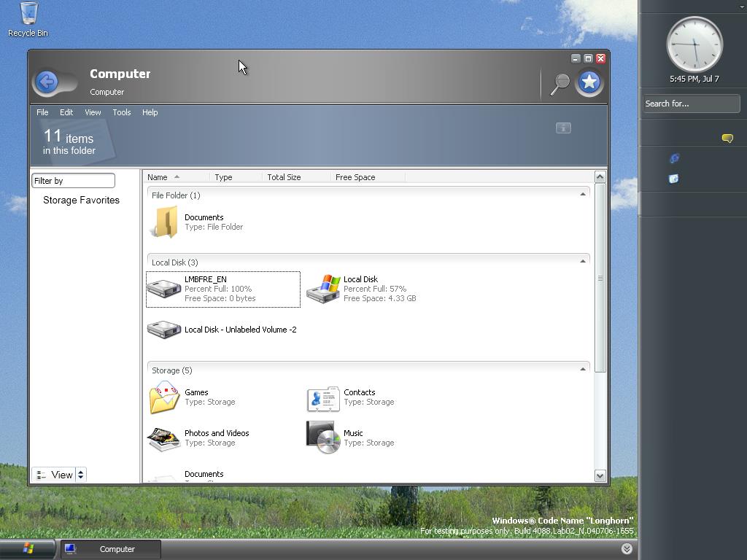Click the '11 items' folder count text

[69, 137]
